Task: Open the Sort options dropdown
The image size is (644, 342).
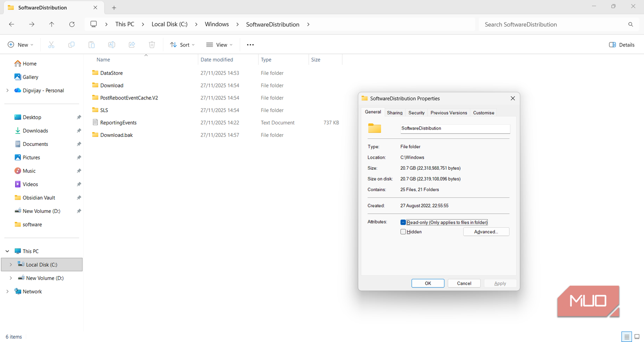Action: tap(182, 45)
